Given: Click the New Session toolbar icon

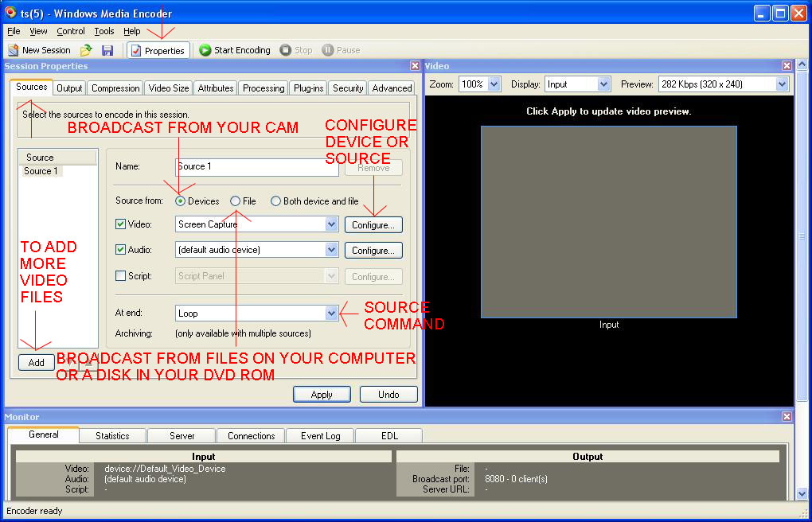Looking at the screenshot, I should [x=14, y=50].
